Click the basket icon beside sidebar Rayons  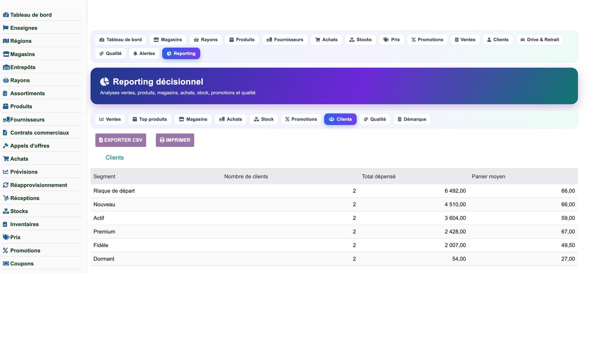(6, 80)
